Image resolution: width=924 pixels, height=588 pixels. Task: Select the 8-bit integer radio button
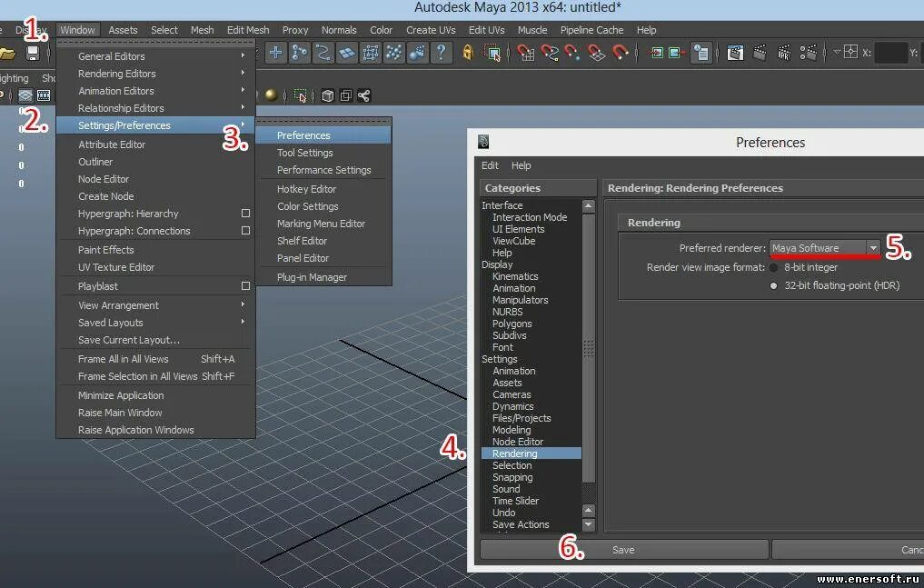click(774, 267)
